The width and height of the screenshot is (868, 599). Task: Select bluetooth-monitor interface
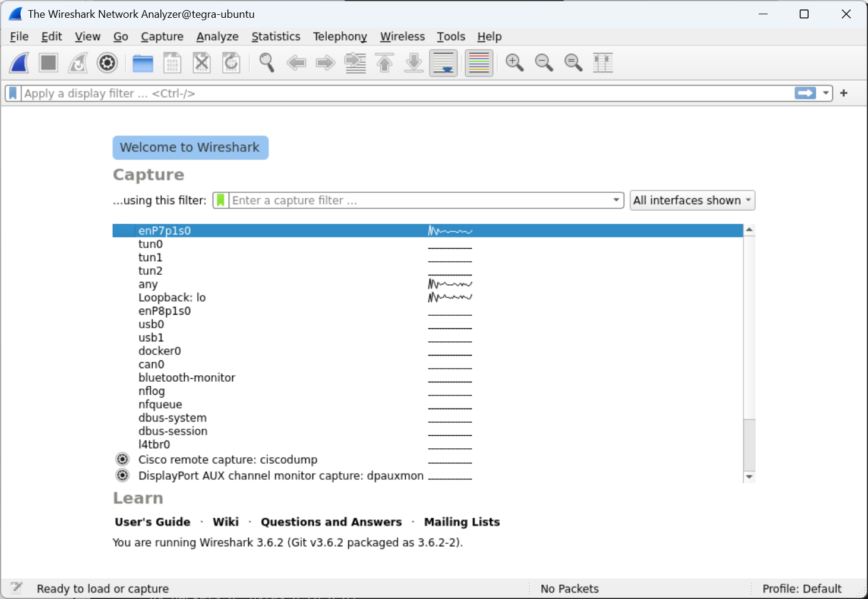pos(428,378)
